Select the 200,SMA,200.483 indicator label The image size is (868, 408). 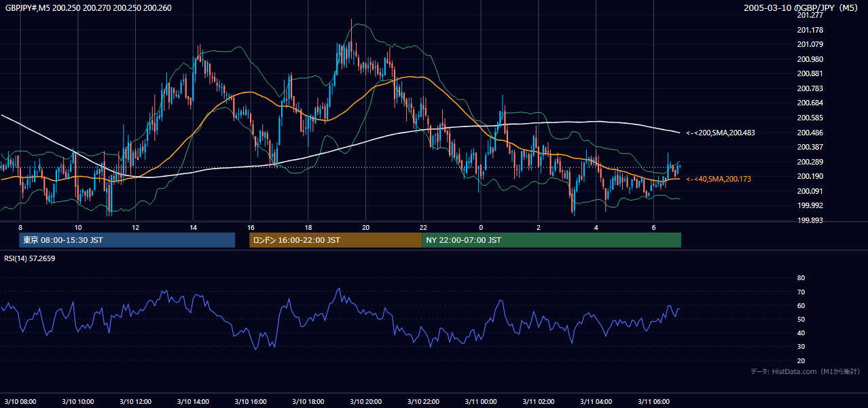[720, 133]
